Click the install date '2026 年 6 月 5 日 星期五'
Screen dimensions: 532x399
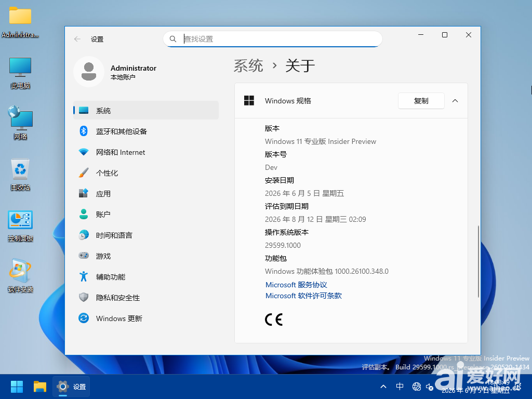point(304,193)
